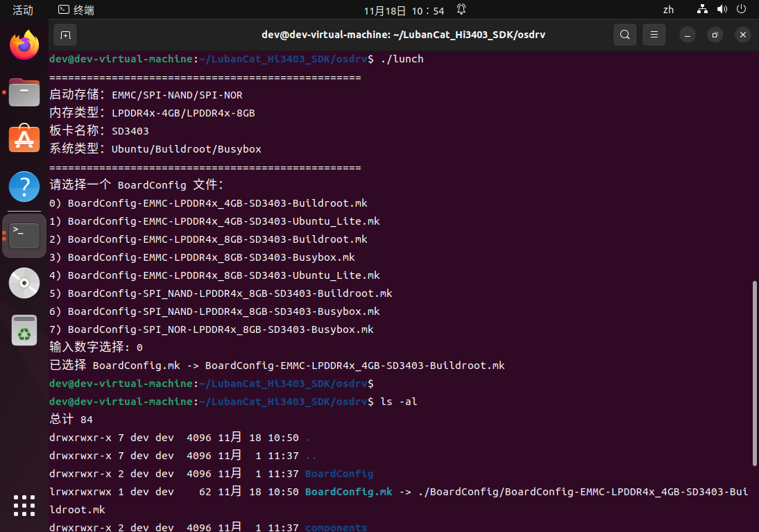The image size is (759, 532).
Task: Open the 终端 menu in the top bar
Action: click(75, 10)
